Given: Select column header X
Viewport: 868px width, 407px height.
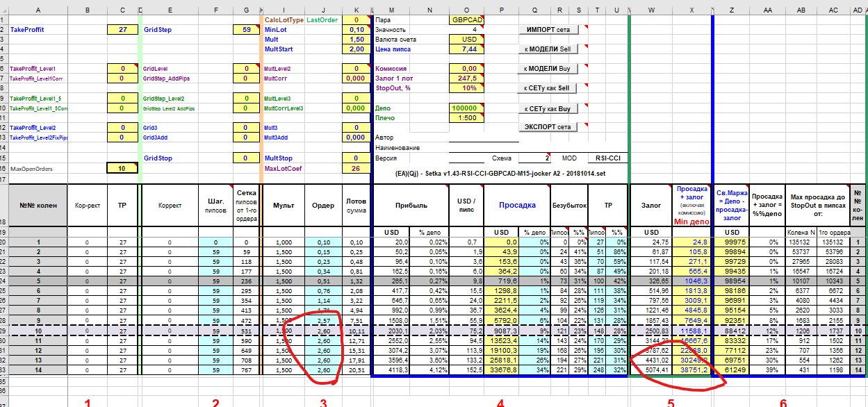Looking at the screenshot, I should [x=692, y=10].
